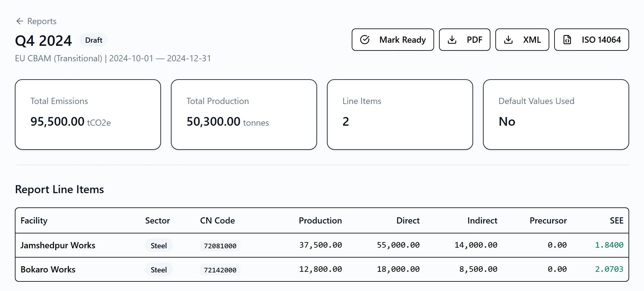The image size is (644, 291).
Task: Click the Steel badge in Bokaro Works row
Action: click(x=159, y=270)
